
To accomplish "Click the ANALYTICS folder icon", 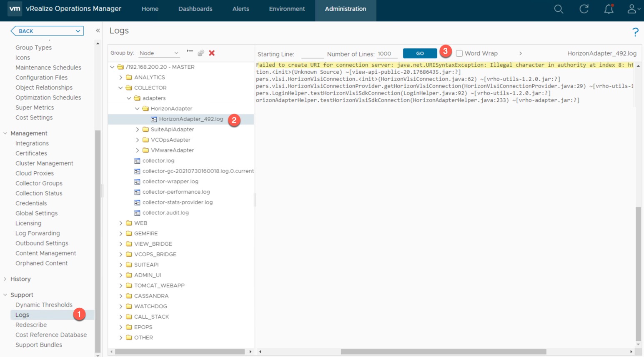I will pyautogui.click(x=129, y=77).
